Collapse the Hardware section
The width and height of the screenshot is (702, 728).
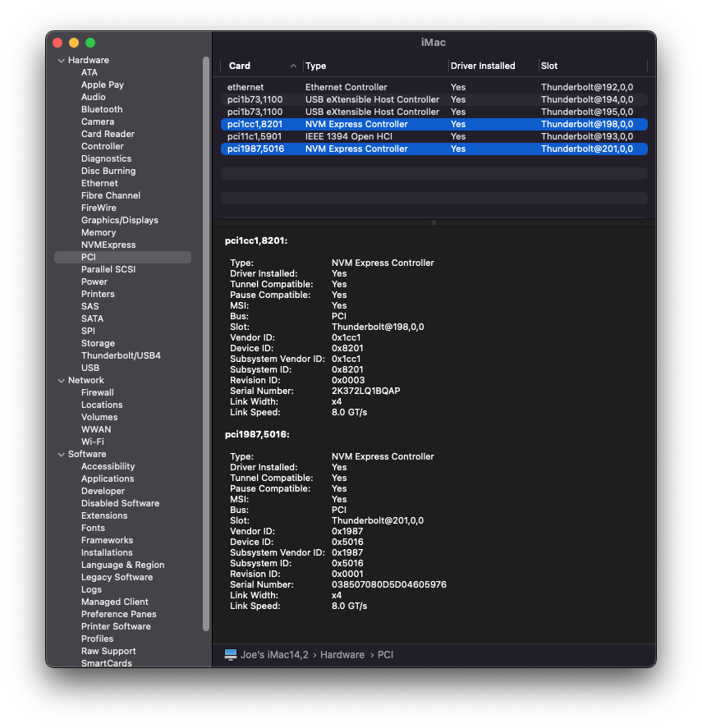click(61, 61)
